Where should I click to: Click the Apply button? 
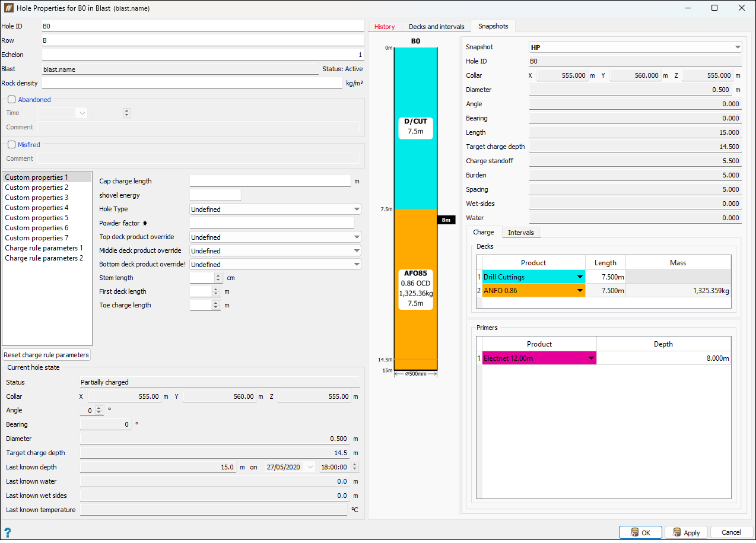click(x=686, y=532)
